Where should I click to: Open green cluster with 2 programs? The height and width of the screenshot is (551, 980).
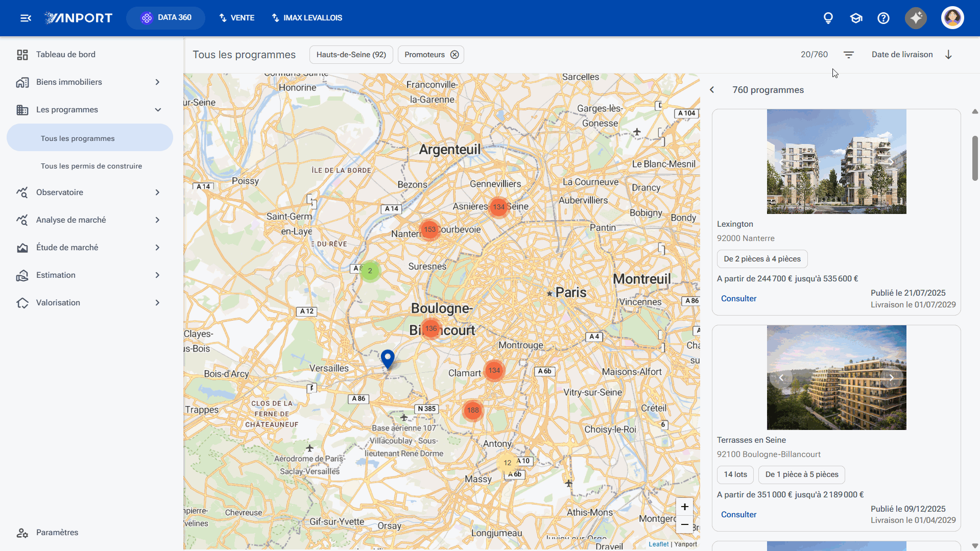coord(370,271)
